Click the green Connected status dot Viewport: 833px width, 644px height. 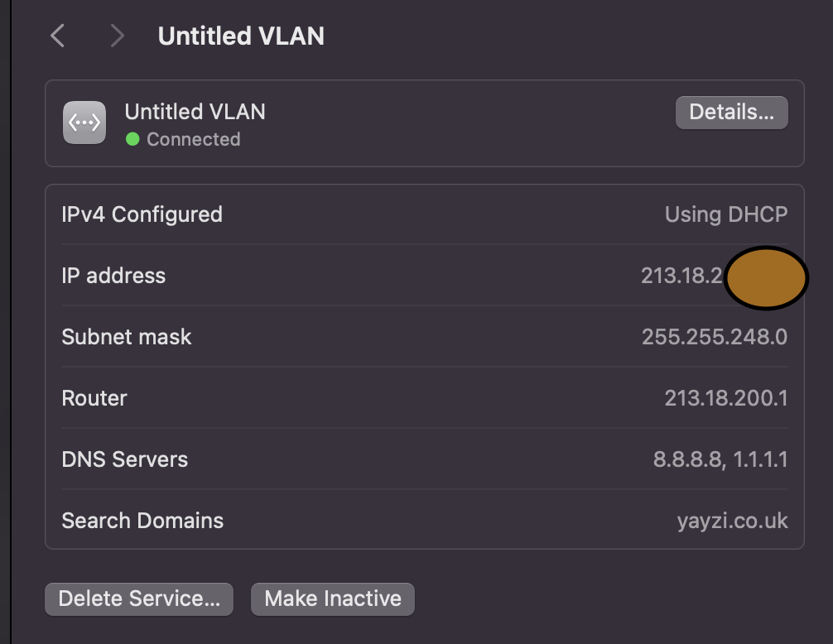coord(132,139)
